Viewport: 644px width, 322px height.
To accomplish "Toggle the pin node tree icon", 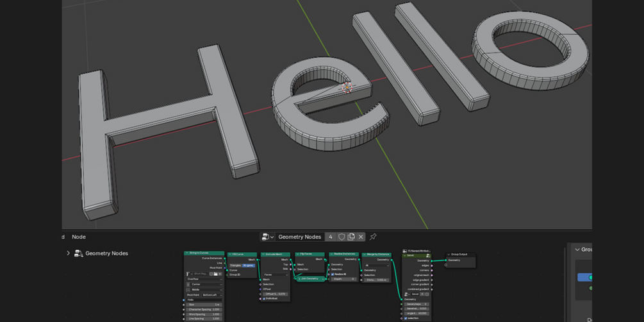I will click(372, 237).
